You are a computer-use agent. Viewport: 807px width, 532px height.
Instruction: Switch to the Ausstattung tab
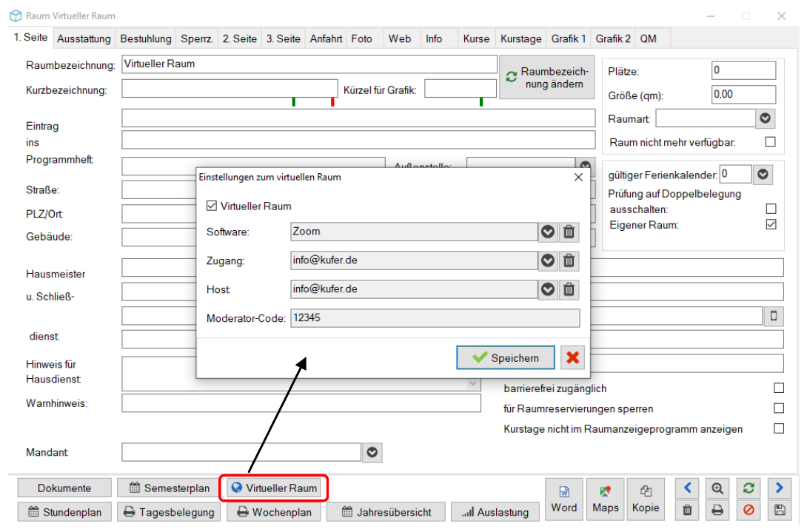coord(84,38)
